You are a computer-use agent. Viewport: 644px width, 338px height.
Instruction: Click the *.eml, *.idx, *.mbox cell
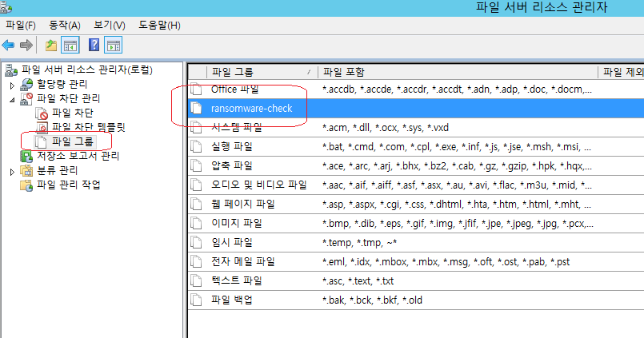(446, 262)
